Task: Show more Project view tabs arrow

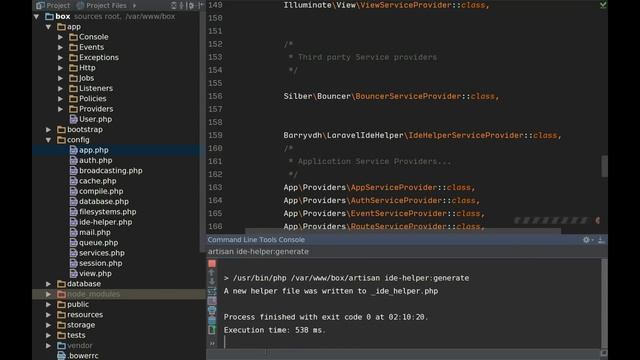Action: click(x=134, y=5)
